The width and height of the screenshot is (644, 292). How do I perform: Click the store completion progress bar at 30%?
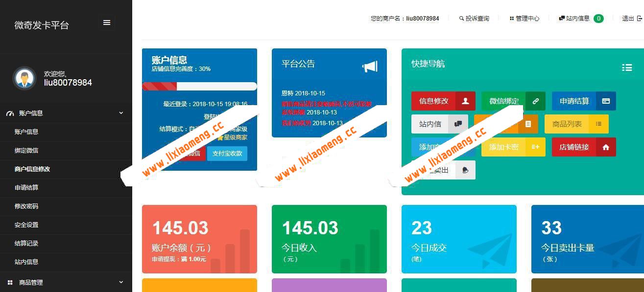199,86
